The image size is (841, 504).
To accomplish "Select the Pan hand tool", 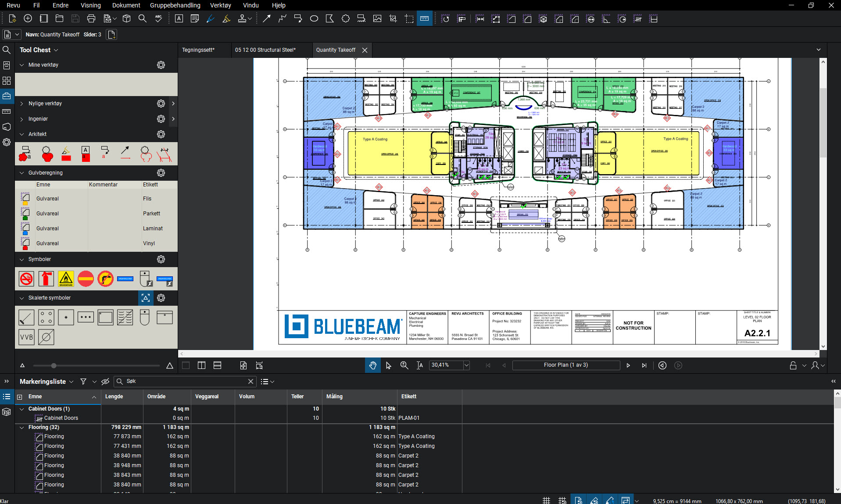I will point(372,365).
